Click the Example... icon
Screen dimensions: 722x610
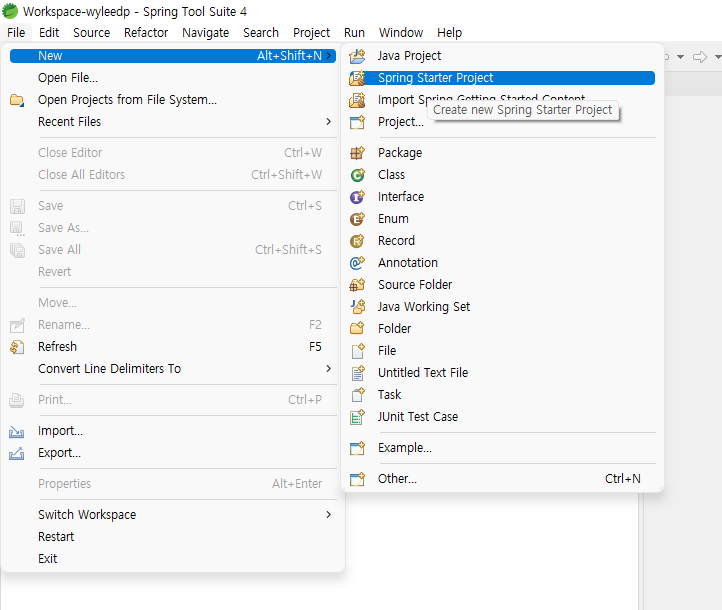coord(357,448)
